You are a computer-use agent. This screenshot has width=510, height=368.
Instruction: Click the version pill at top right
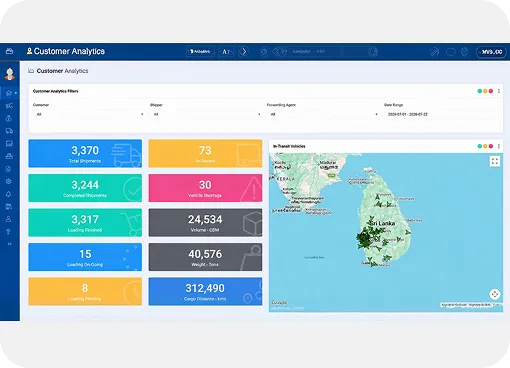(x=492, y=52)
